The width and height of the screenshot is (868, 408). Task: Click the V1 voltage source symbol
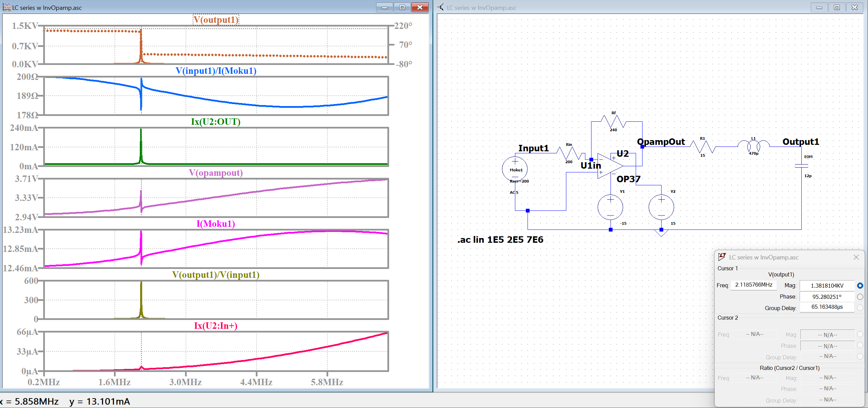click(x=610, y=207)
